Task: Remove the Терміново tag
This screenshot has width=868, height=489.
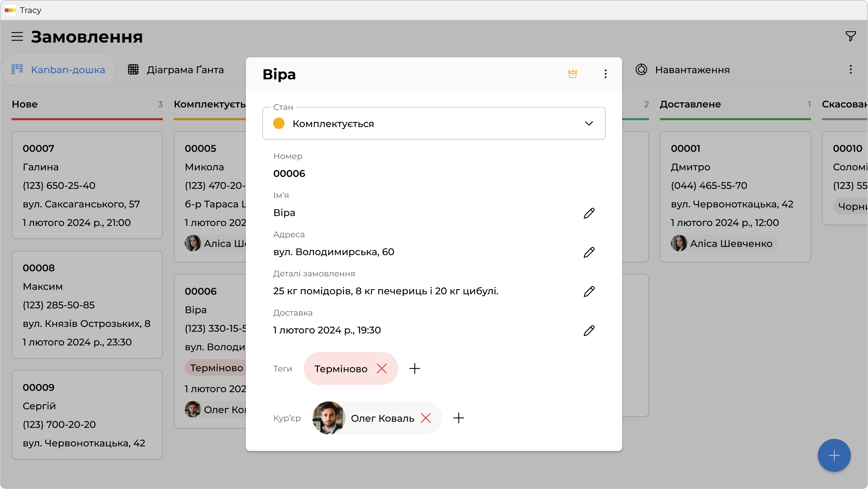Action: [381, 368]
